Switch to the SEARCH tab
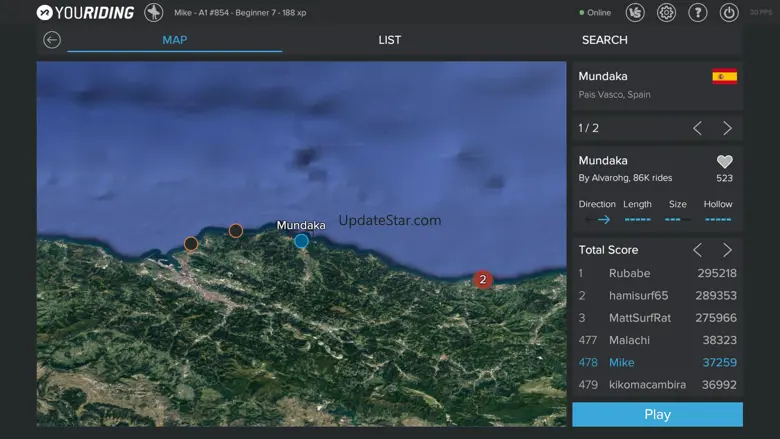The height and width of the screenshot is (439, 780). 604,40
